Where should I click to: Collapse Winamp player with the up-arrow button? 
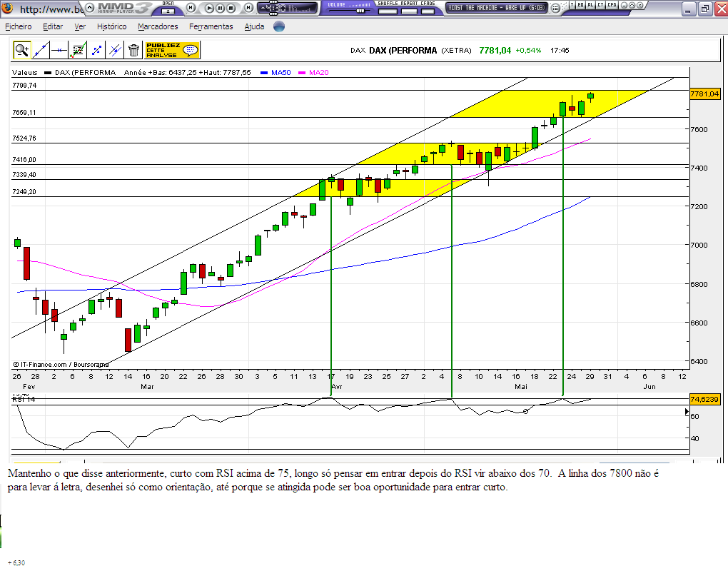pos(90,7)
